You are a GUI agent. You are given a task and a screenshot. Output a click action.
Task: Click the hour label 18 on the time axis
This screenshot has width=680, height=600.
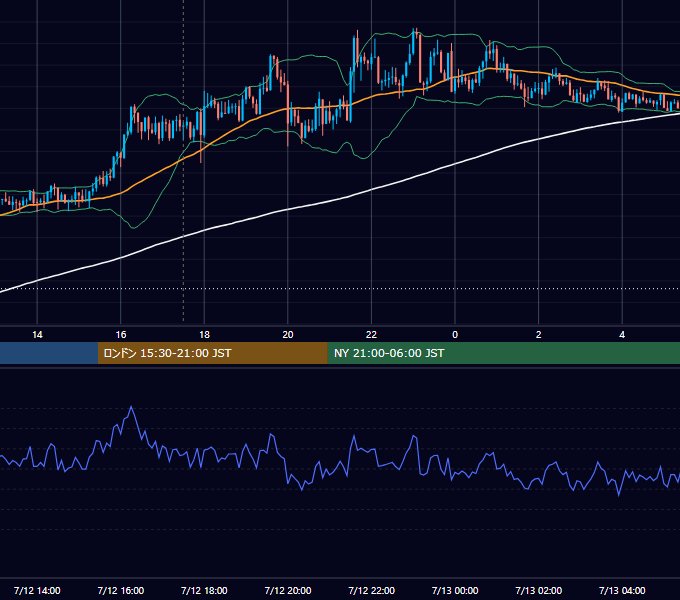pyautogui.click(x=204, y=335)
